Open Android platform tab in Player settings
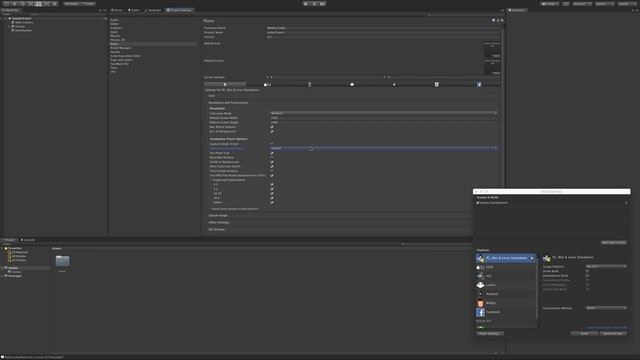The image size is (640, 360). click(x=394, y=84)
